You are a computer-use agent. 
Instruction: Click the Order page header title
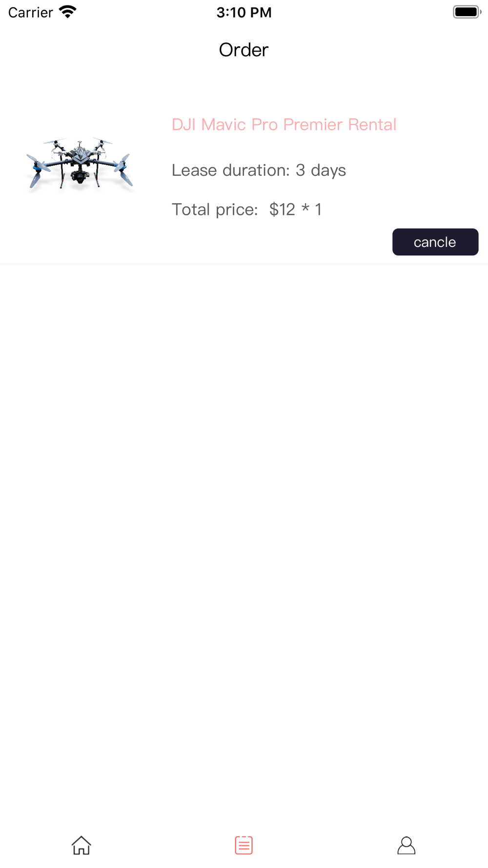pyautogui.click(x=244, y=50)
